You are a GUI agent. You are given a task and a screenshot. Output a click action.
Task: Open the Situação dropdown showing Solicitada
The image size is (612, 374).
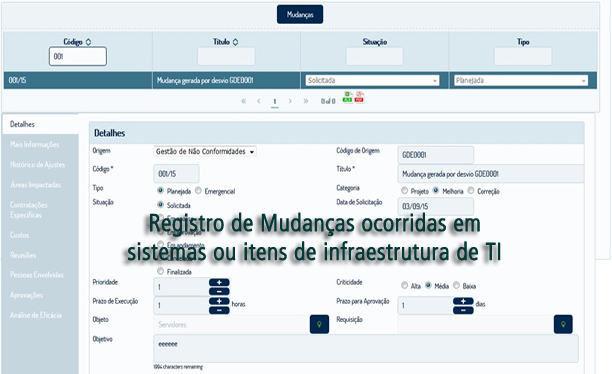point(372,80)
